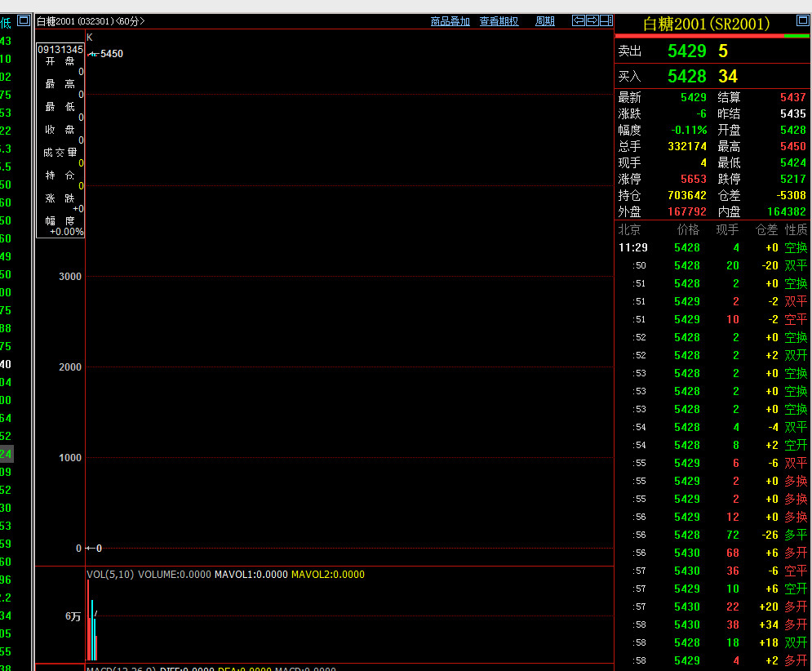
Task: Click the <60分> timeframe in chart title
Action: (130, 21)
